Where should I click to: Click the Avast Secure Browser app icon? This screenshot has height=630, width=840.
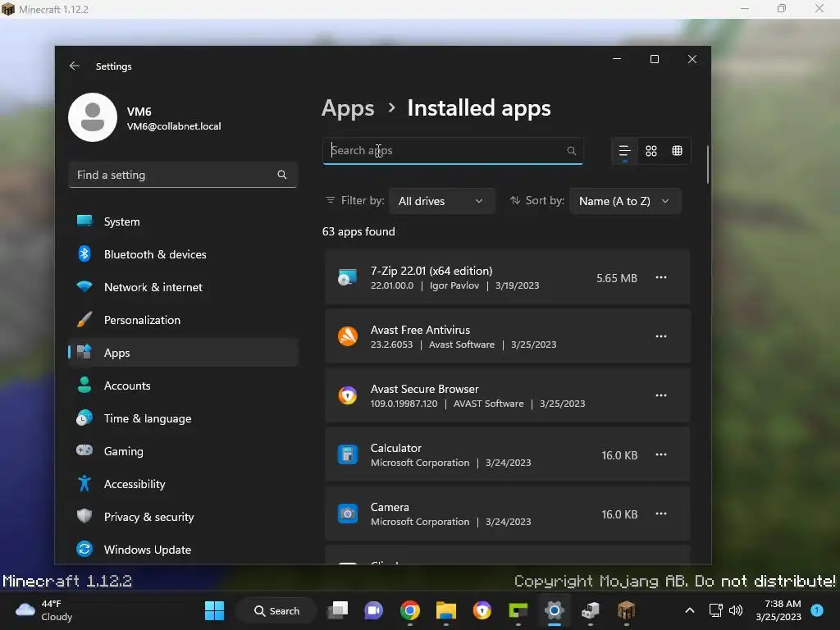(x=347, y=395)
